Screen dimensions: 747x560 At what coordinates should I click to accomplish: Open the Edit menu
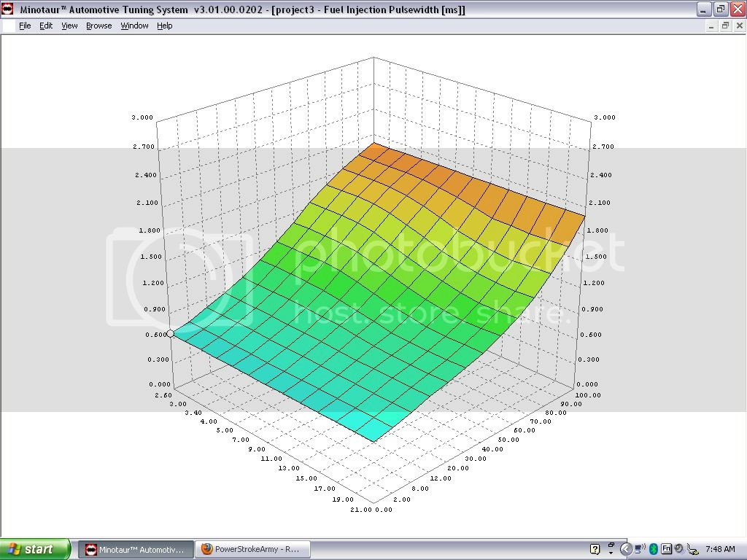pyautogui.click(x=46, y=26)
